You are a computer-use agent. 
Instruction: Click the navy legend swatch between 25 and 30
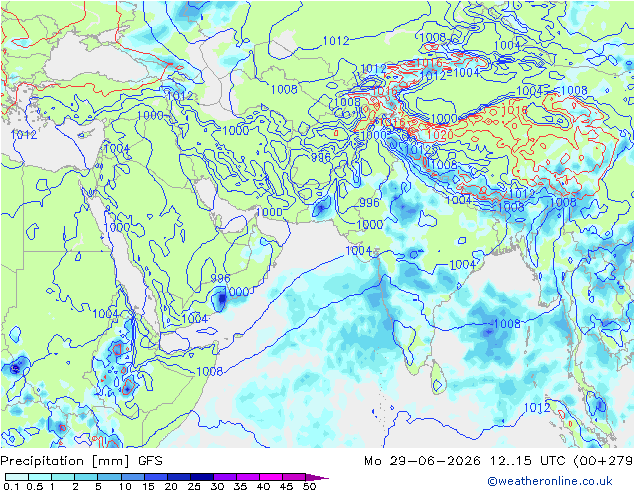click(x=201, y=477)
